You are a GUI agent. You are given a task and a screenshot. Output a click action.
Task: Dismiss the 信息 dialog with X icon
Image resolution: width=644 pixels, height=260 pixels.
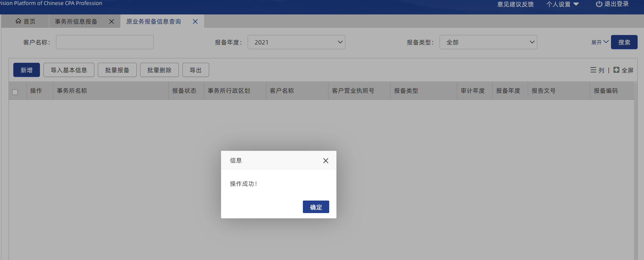pos(326,161)
